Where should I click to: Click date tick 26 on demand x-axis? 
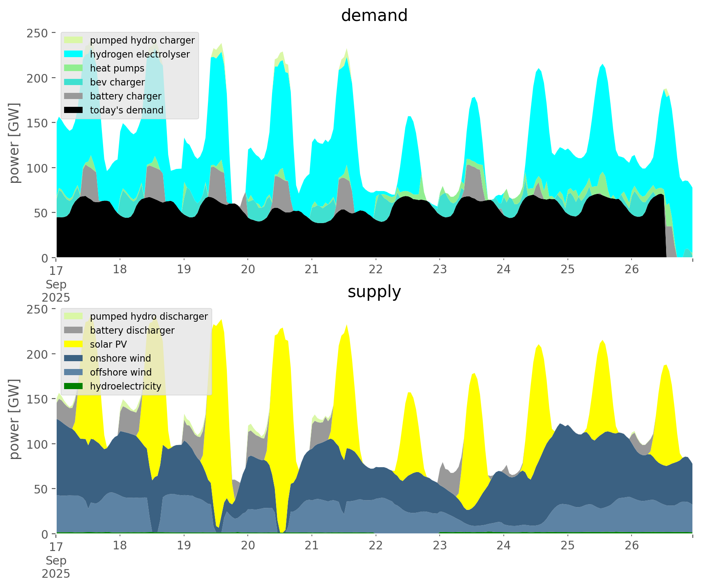pos(632,270)
